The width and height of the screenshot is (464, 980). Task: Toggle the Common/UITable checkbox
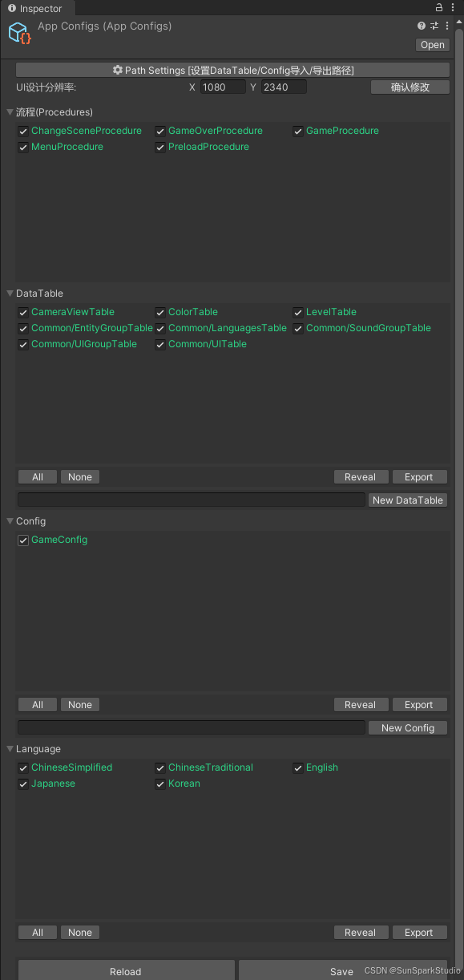(x=160, y=344)
